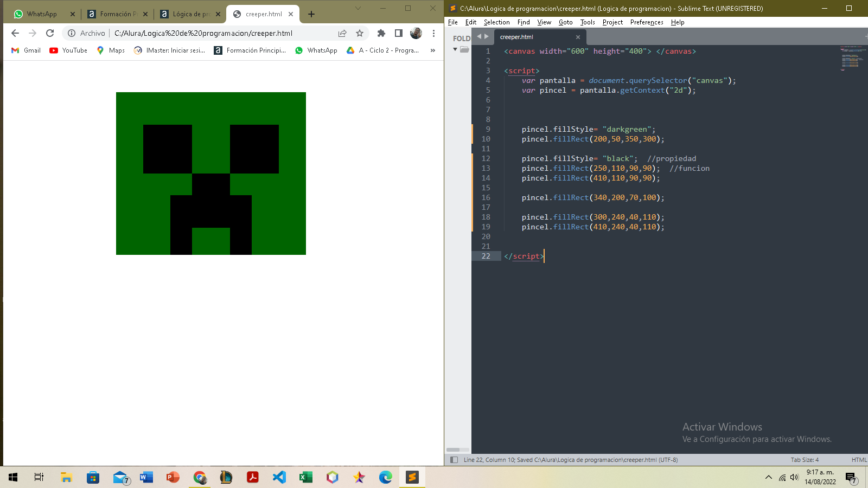Open the WhatsApp bookmark in the bookmarks bar

[316, 50]
